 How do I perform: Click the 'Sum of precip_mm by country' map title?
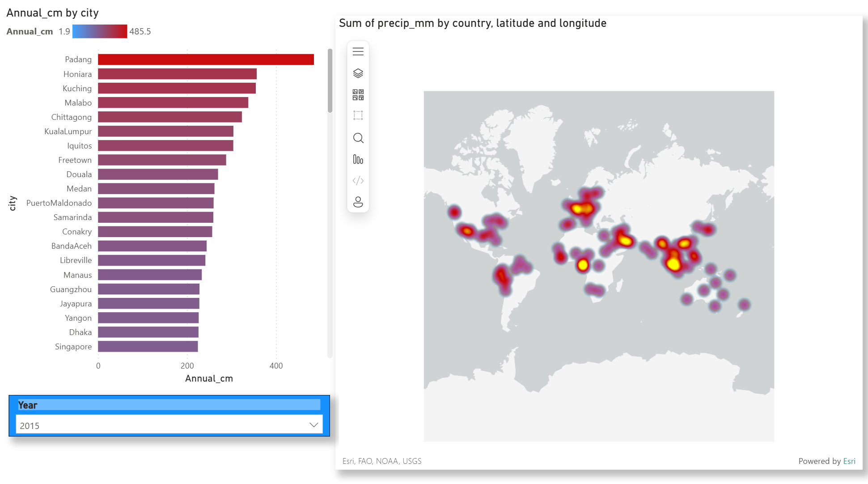[x=473, y=23]
